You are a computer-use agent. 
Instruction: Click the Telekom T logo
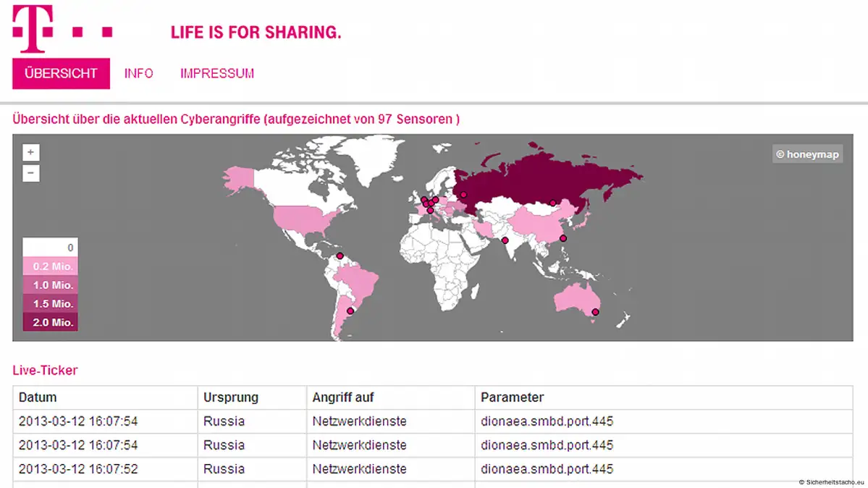click(33, 28)
